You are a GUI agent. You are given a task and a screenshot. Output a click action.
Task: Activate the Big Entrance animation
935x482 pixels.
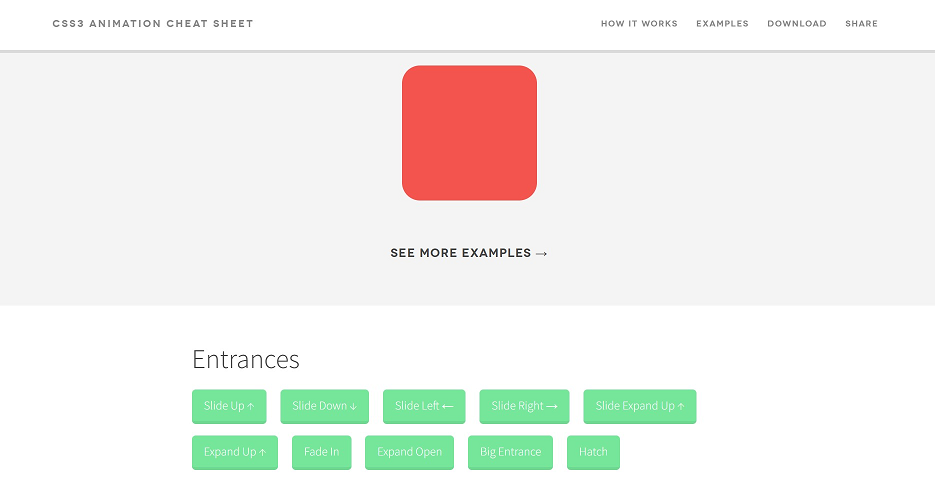510,452
